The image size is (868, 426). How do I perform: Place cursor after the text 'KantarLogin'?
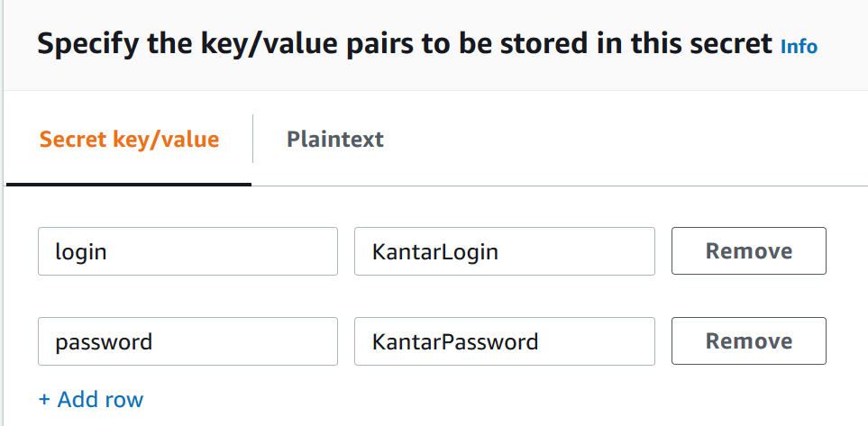[x=501, y=251]
